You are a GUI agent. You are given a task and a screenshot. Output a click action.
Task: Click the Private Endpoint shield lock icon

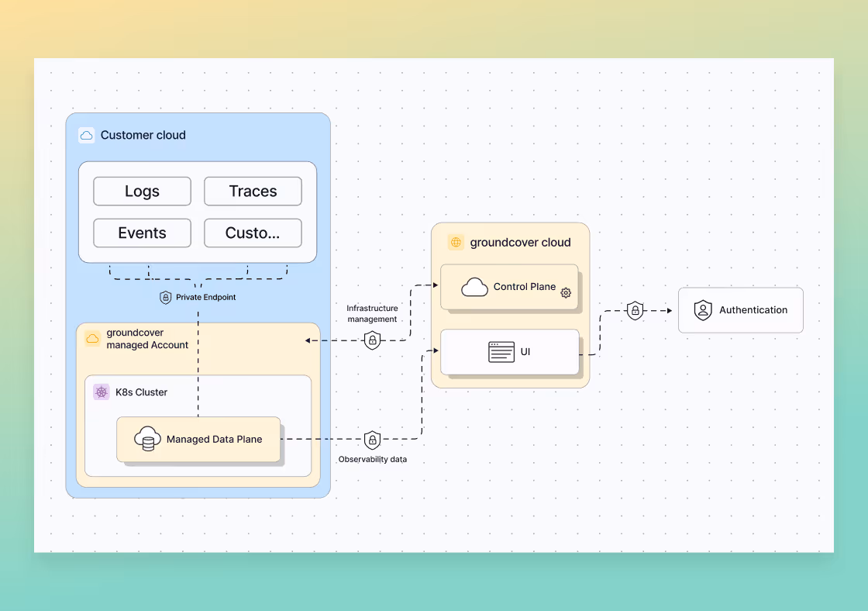[166, 298]
